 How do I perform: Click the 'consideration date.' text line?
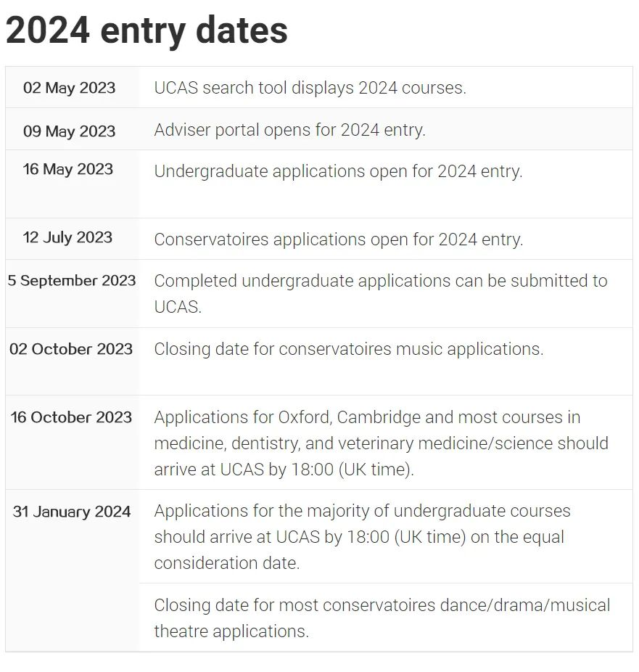tap(226, 563)
